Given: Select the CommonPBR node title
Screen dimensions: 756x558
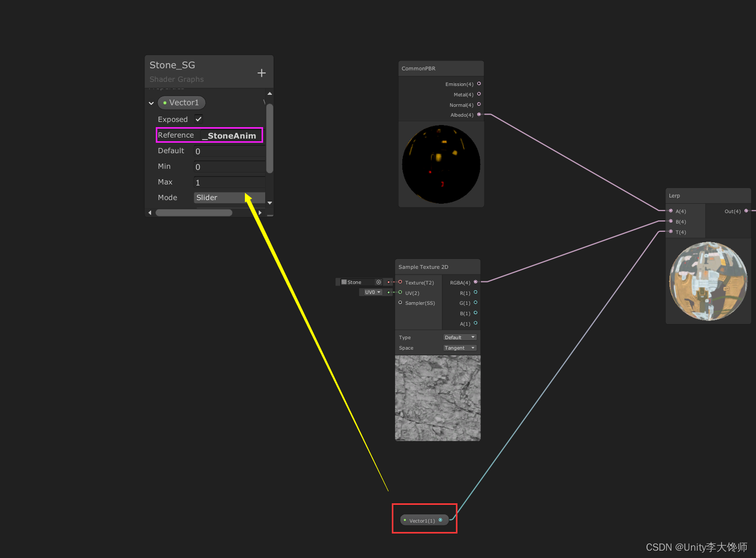Looking at the screenshot, I should tap(418, 68).
